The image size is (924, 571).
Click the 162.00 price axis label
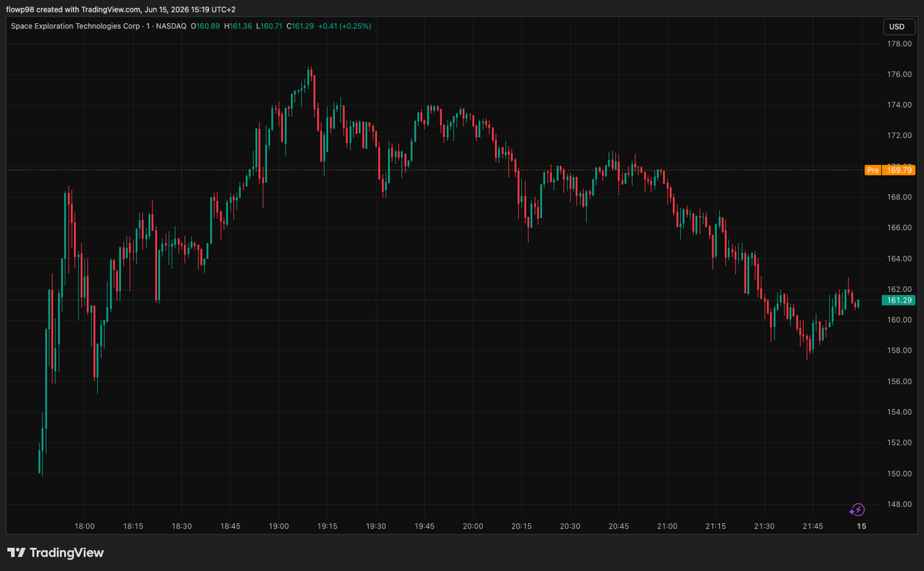(899, 289)
